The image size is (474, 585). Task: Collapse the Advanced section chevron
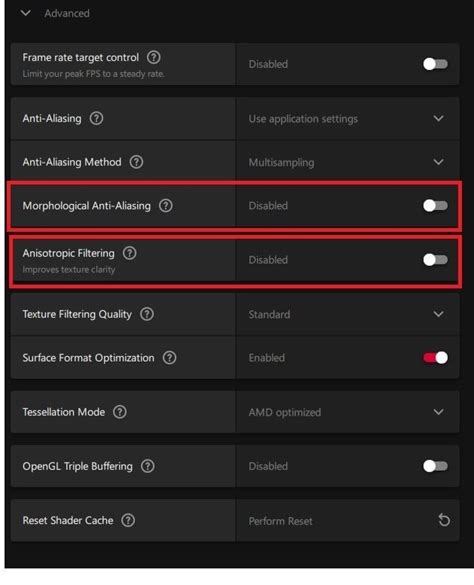25,13
